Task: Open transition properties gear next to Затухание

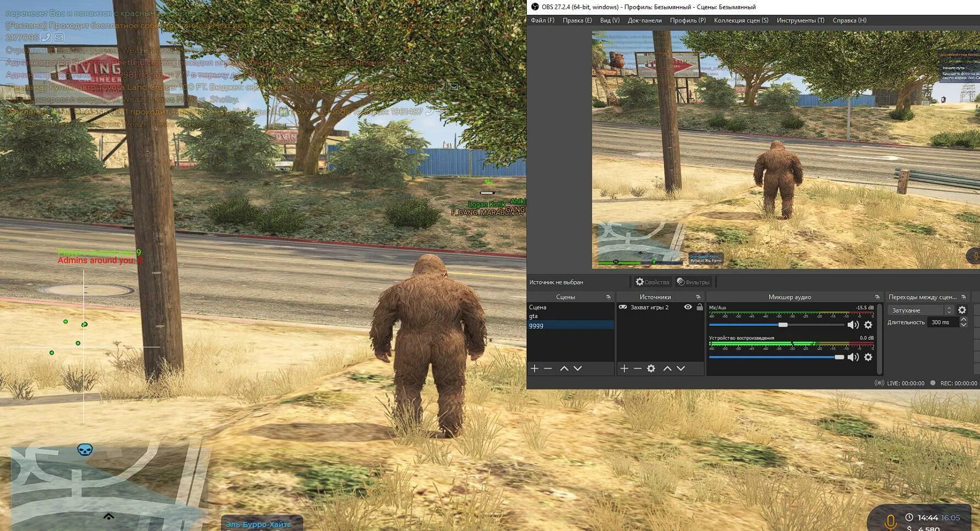Action: [962, 310]
